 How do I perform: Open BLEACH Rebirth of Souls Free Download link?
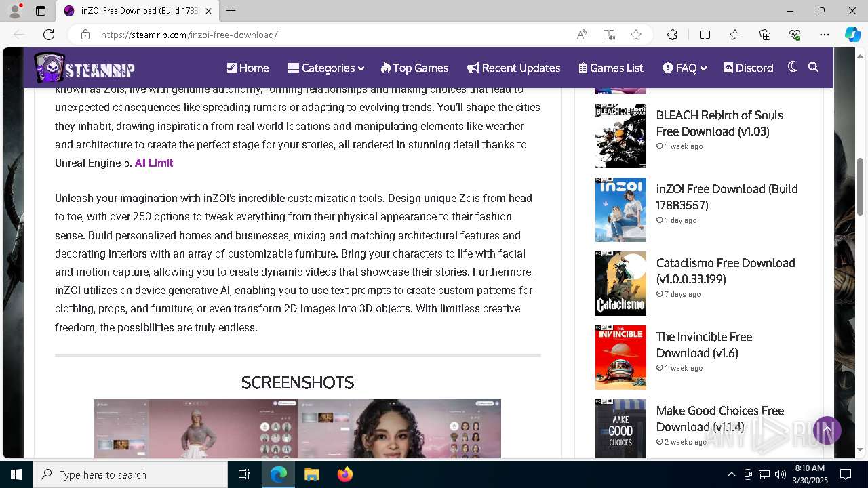pyautogui.click(x=719, y=123)
